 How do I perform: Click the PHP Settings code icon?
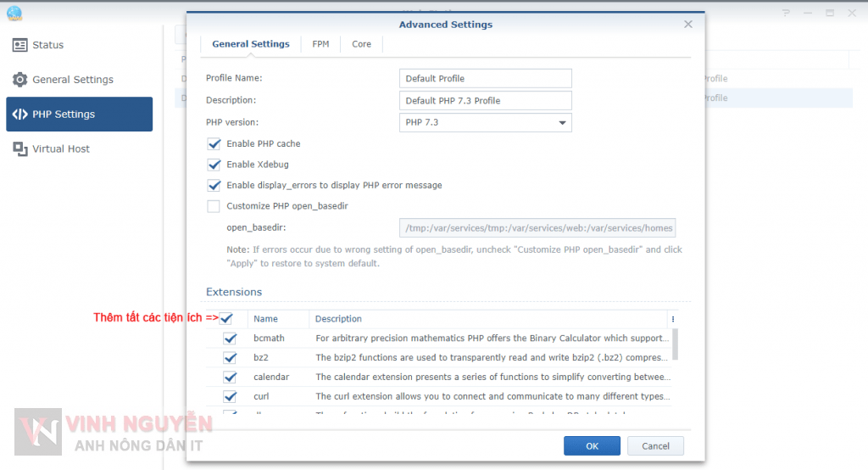pyautogui.click(x=19, y=115)
